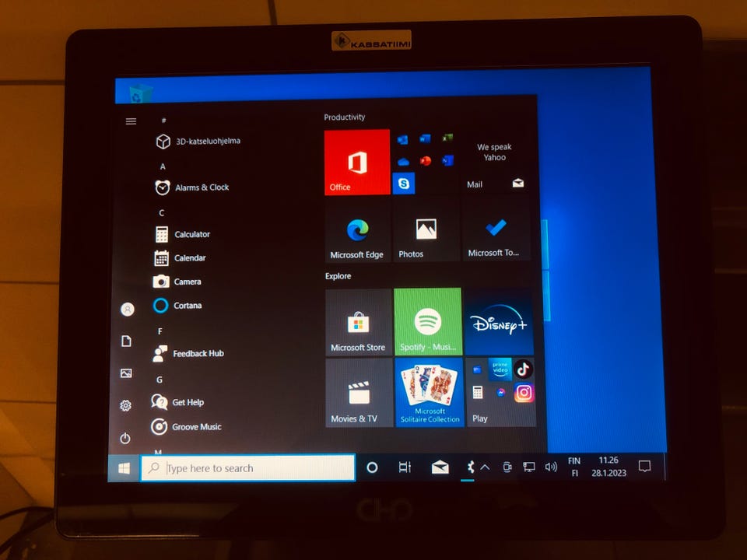Show hidden system tray icons
Viewport: 747px width, 560px height.
pyautogui.click(x=485, y=467)
